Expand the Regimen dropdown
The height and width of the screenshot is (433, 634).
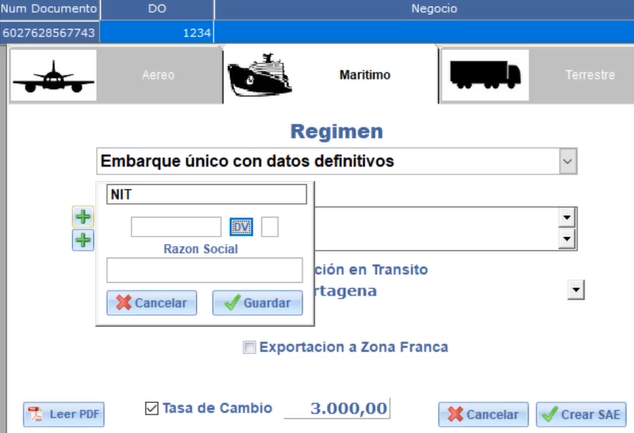point(568,161)
